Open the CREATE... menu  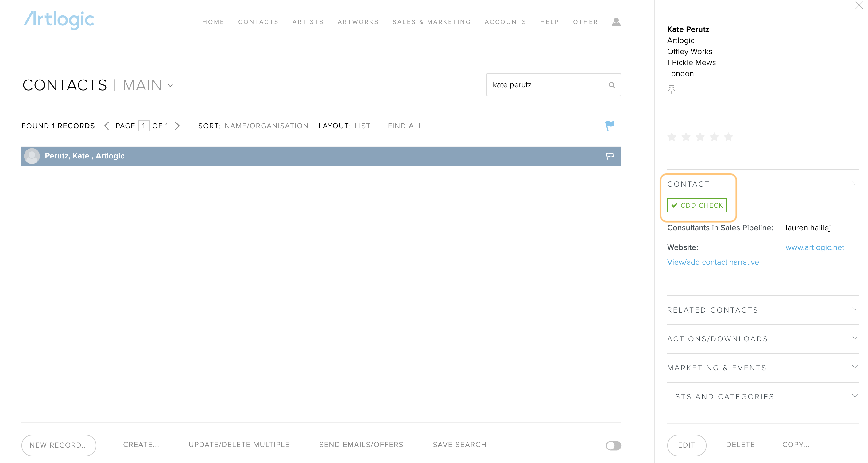pos(141,445)
